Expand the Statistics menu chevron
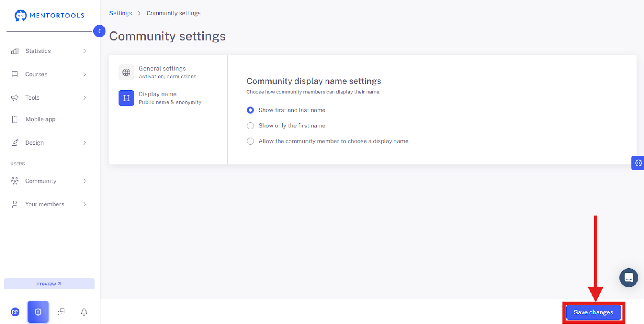Image resolution: width=644 pixels, height=324 pixels. click(85, 51)
